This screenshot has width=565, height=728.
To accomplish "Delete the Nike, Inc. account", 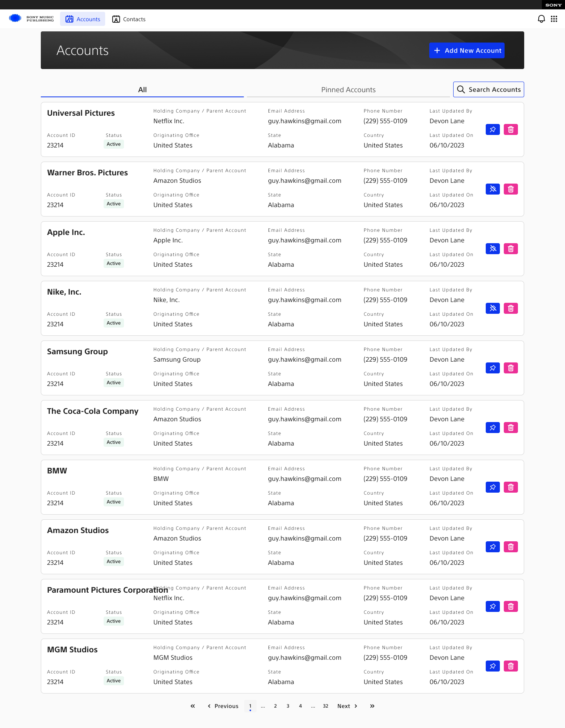I will (x=511, y=308).
